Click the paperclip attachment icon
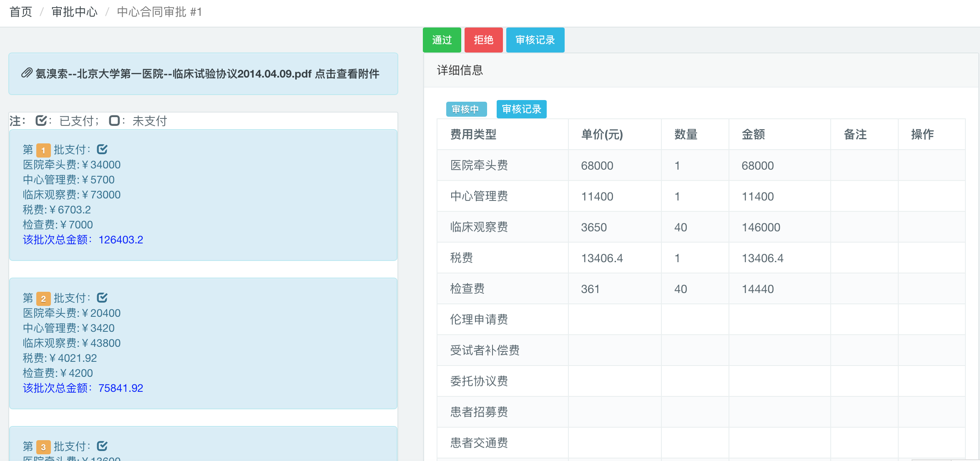Image resolution: width=980 pixels, height=461 pixels. [x=27, y=73]
